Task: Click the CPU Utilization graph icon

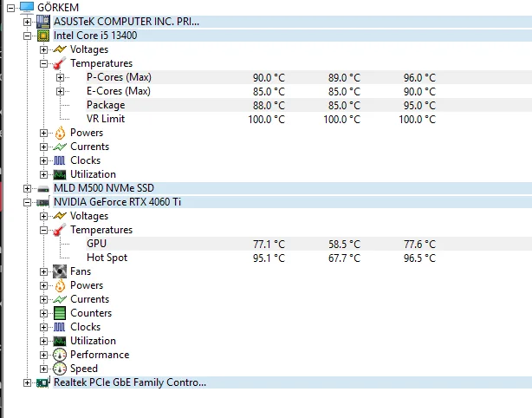Action: (60, 174)
